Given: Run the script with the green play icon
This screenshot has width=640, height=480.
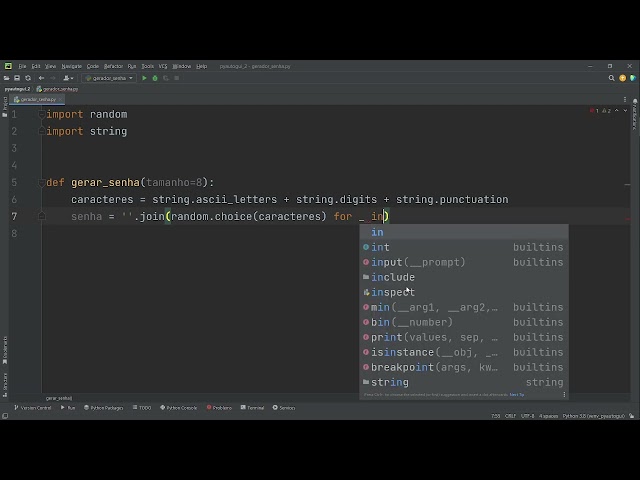Looking at the screenshot, I should 144,78.
